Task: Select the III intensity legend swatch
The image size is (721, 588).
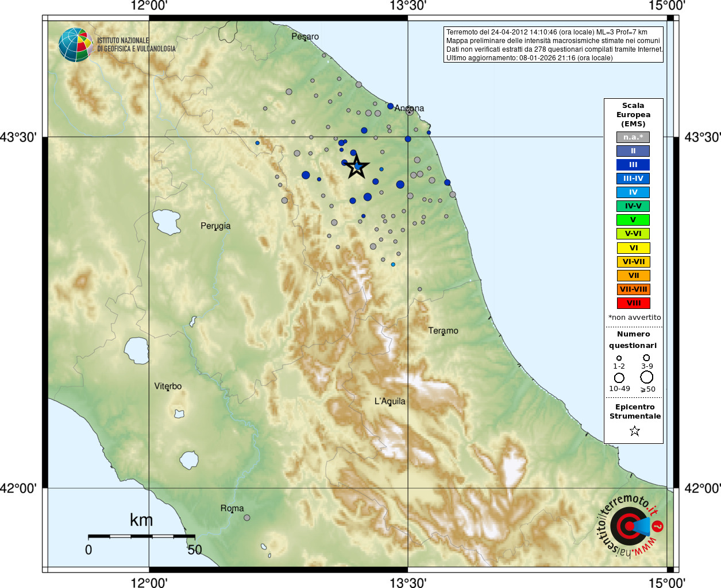Action: pyautogui.click(x=633, y=165)
